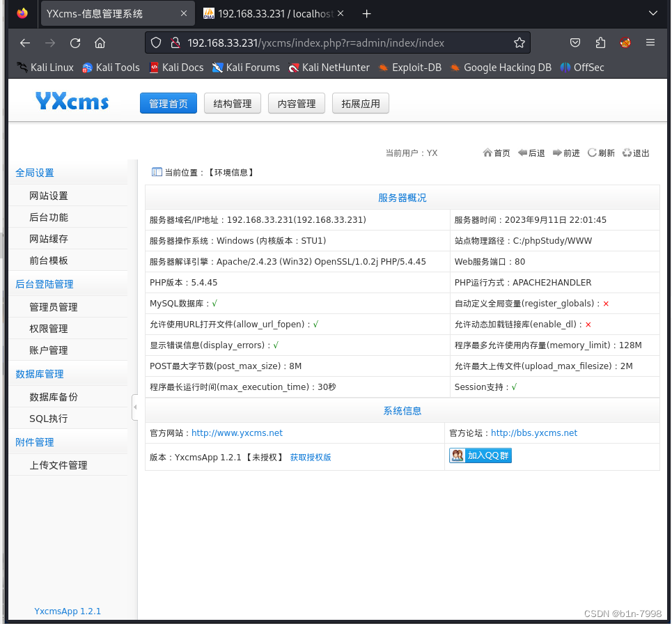
Task: Click 首页 home icon link
Action: coord(497,153)
